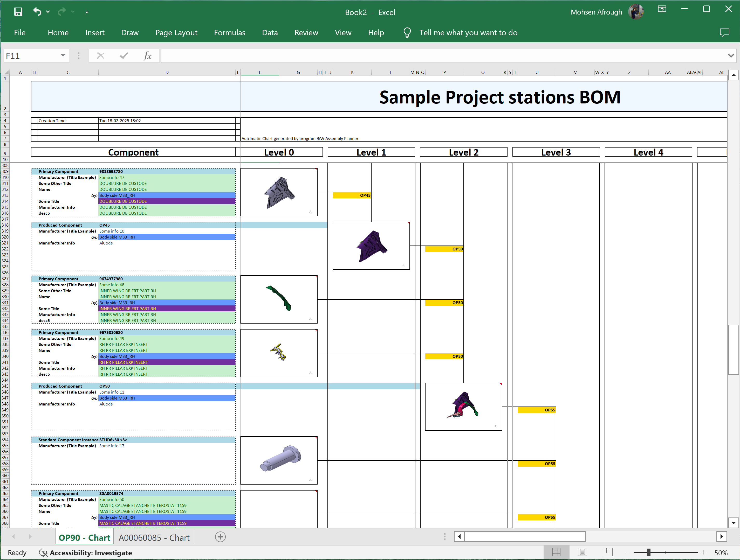
Task: Open the Page Layout ribbon tab
Action: (x=176, y=32)
